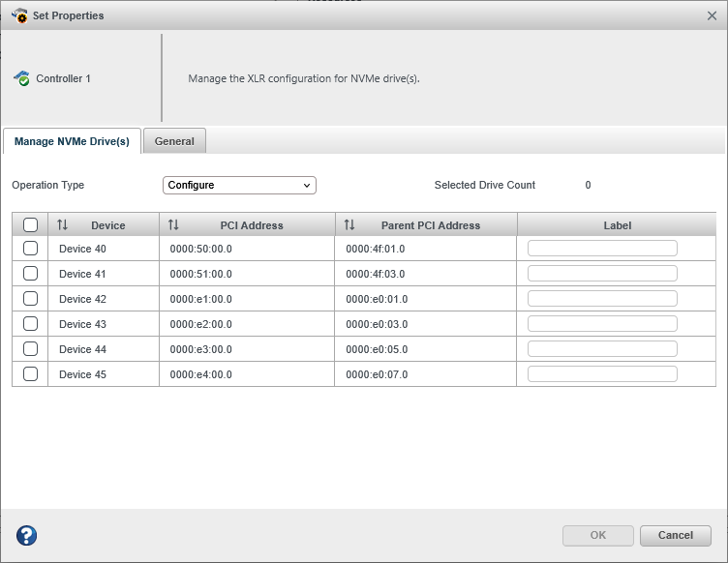Select the Device 43 checkbox
Screen dimensions: 728x563
click(x=30, y=324)
